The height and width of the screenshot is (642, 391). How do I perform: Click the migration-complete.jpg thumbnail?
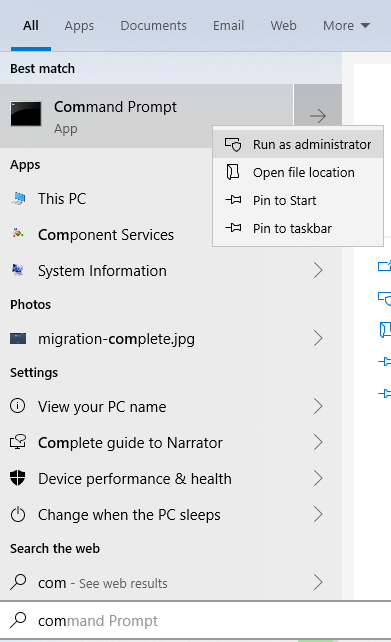tap(18, 339)
